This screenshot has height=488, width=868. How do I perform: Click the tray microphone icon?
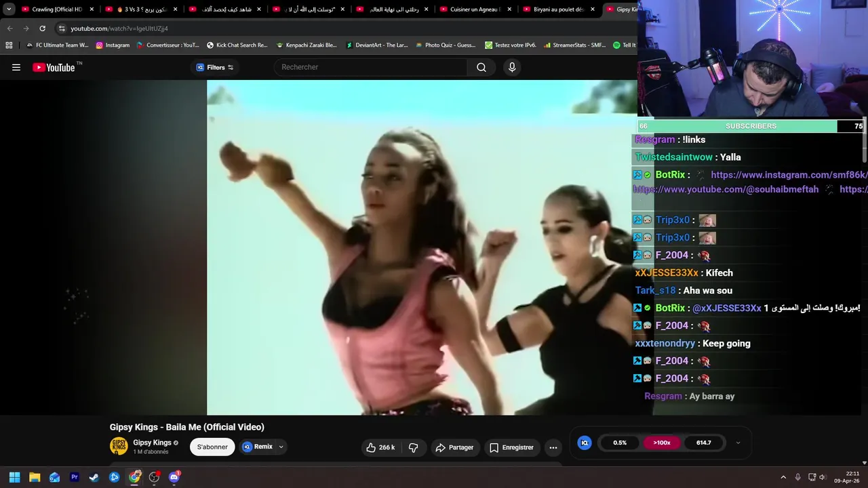click(797, 477)
